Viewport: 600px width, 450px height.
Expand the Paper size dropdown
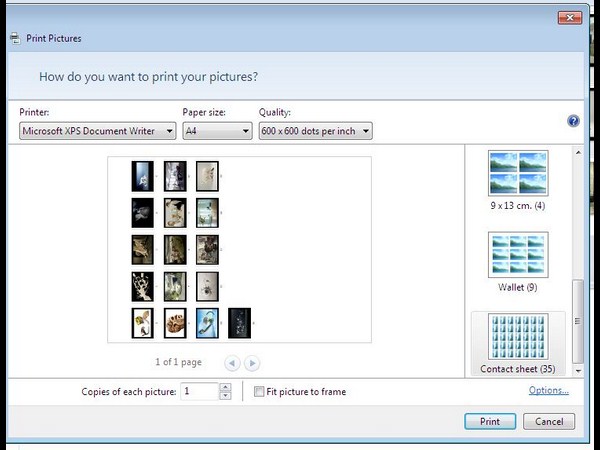pyautogui.click(x=217, y=131)
